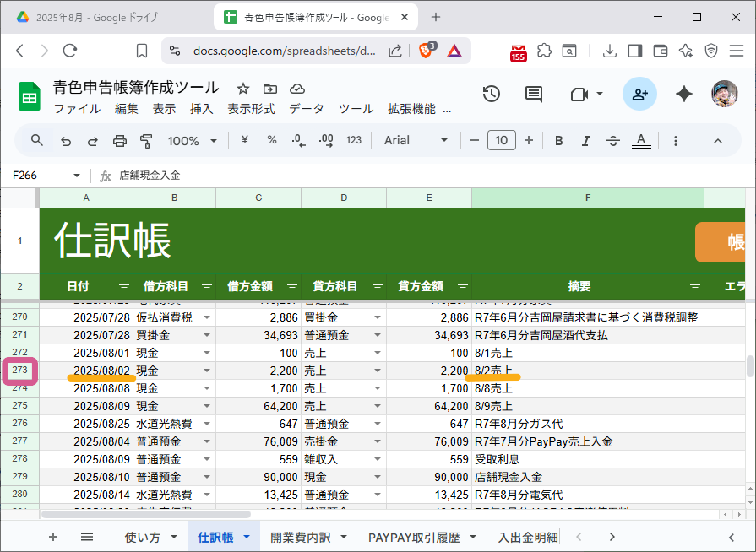Open version history

point(491,95)
